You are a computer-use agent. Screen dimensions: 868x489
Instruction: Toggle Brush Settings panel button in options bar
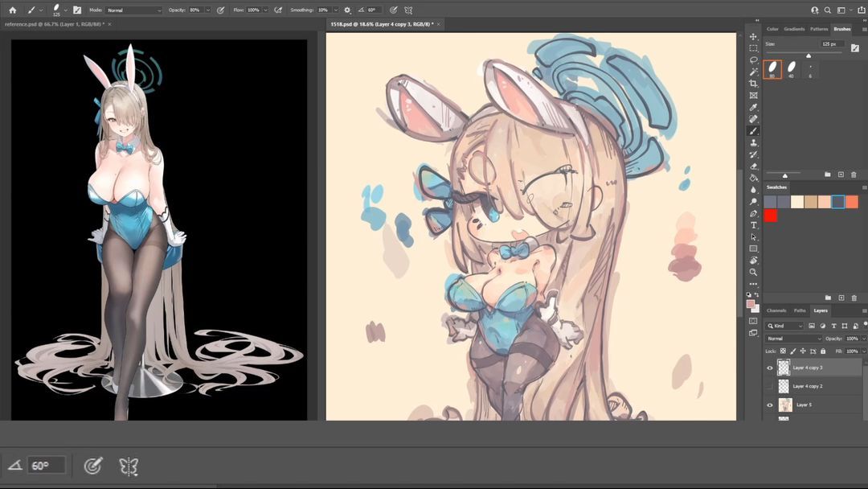(x=77, y=10)
